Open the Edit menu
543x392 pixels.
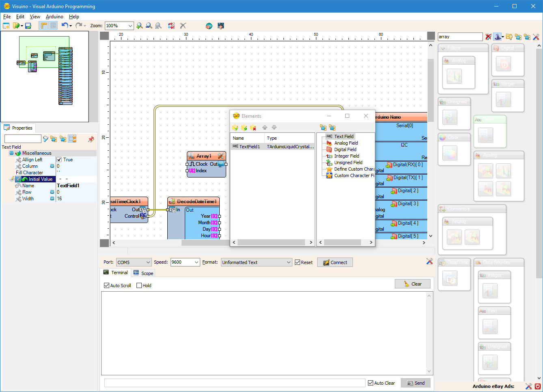coord(20,17)
